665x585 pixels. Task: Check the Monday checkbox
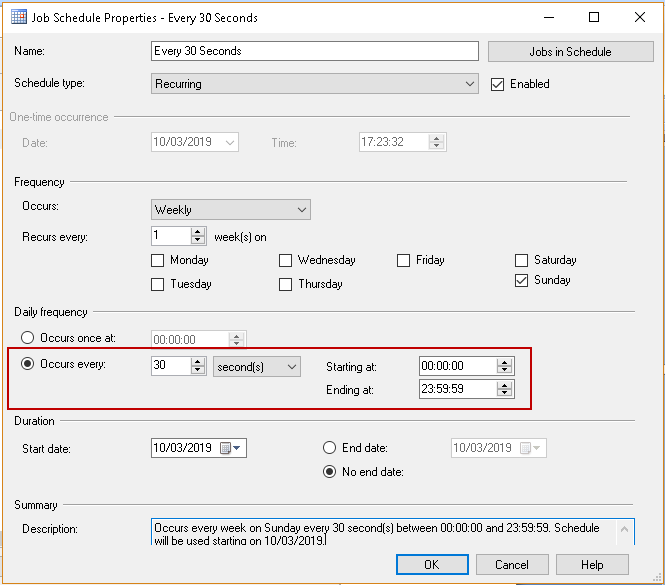(x=157, y=260)
